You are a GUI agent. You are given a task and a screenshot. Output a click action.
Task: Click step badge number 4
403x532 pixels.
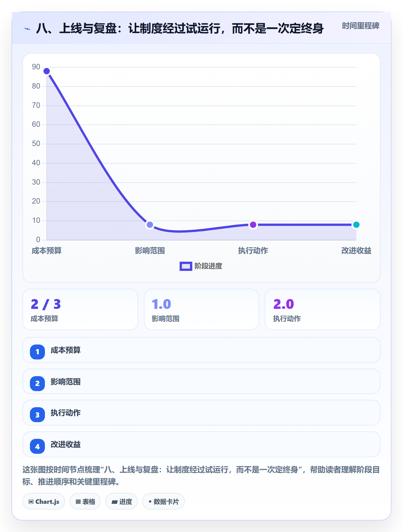(x=37, y=446)
